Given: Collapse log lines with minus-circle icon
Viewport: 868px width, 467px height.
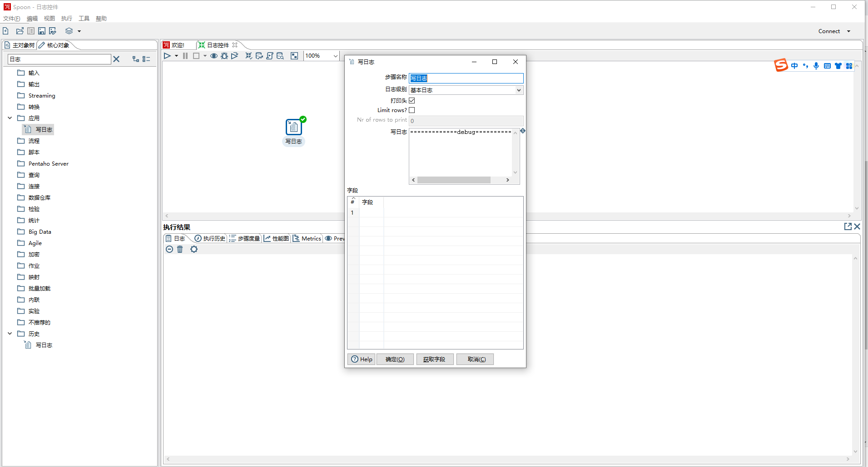Looking at the screenshot, I should click(169, 249).
